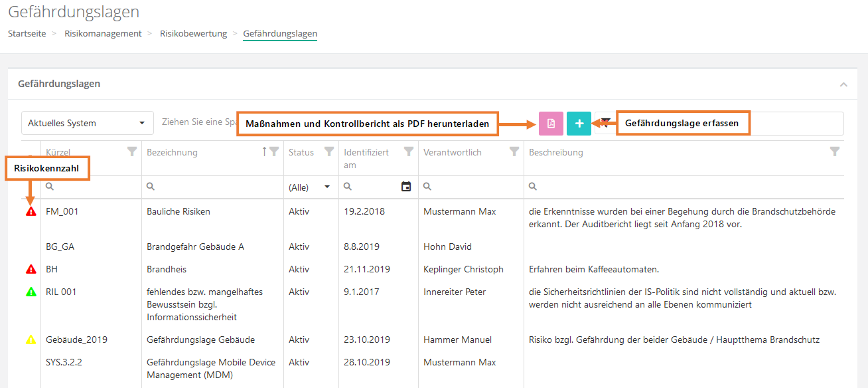Download the PDF report via pink icon

click(x=551, y=124)
